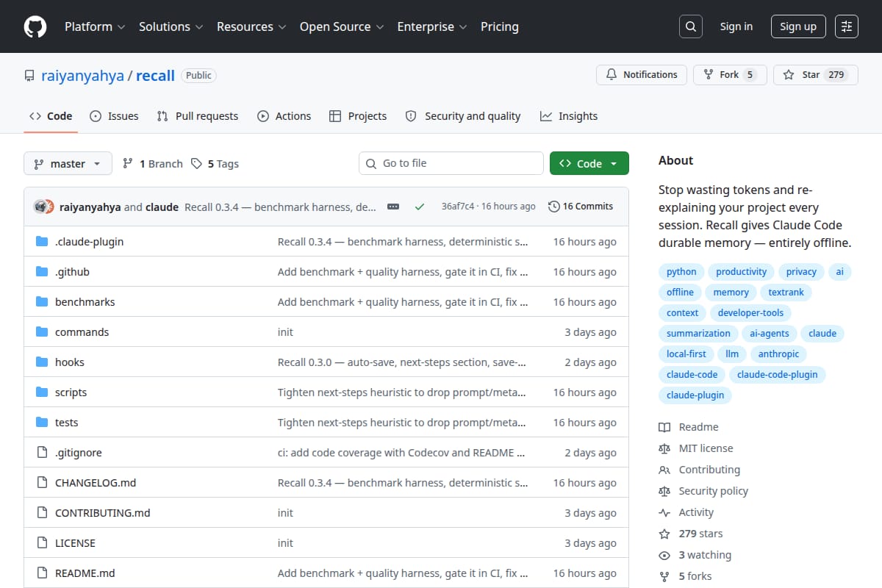Image resolution: width=882 pixels, height=588 pixels.
Task: Open appearance settings icon next to Sign up
Action: coord(847,26)
